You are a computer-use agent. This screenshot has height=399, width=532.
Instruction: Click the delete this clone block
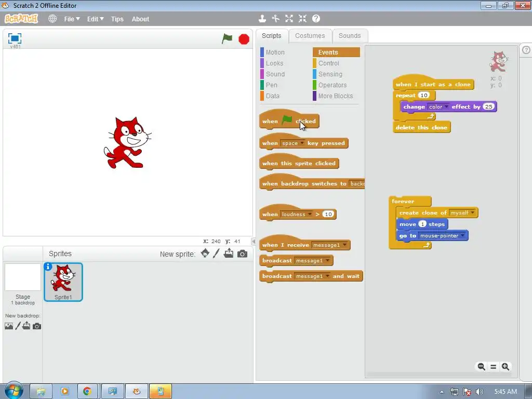(x=421, y=127)
